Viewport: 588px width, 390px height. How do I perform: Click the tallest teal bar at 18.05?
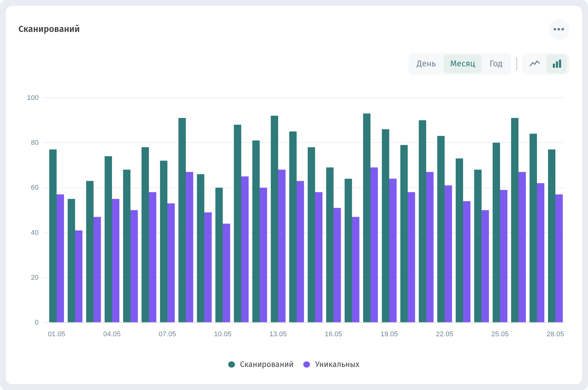click(x=367, y=218)
